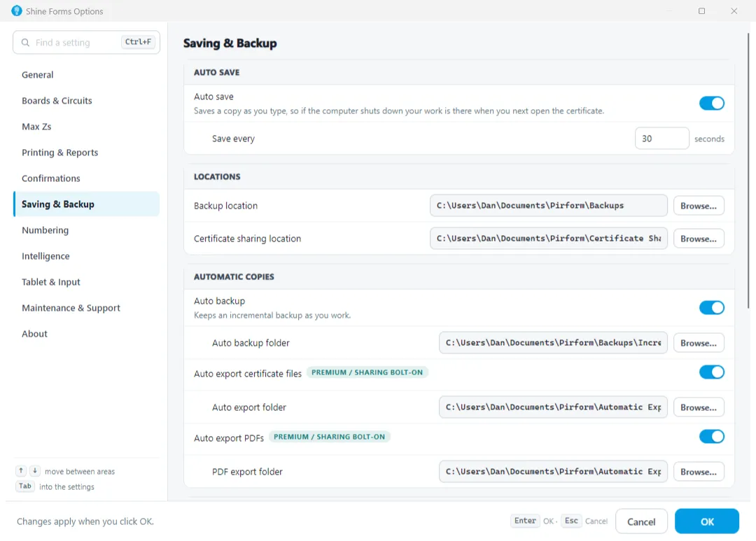Click the 'into the settings' hint text

66,487
